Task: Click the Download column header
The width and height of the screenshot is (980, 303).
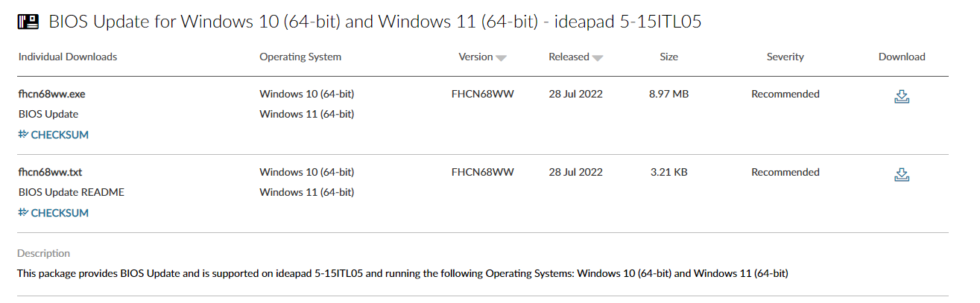Action: click(902, 57)
